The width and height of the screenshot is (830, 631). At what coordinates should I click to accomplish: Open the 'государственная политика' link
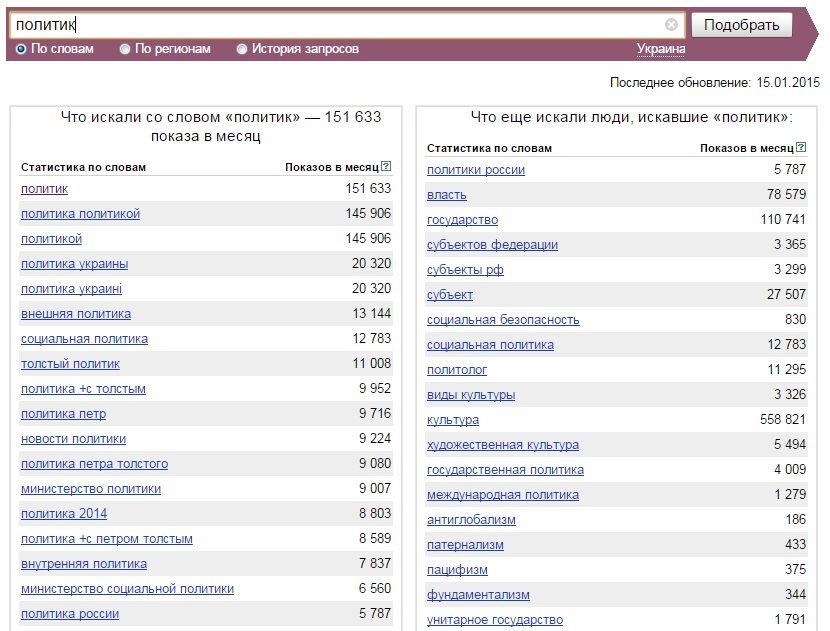coord(506,470)
